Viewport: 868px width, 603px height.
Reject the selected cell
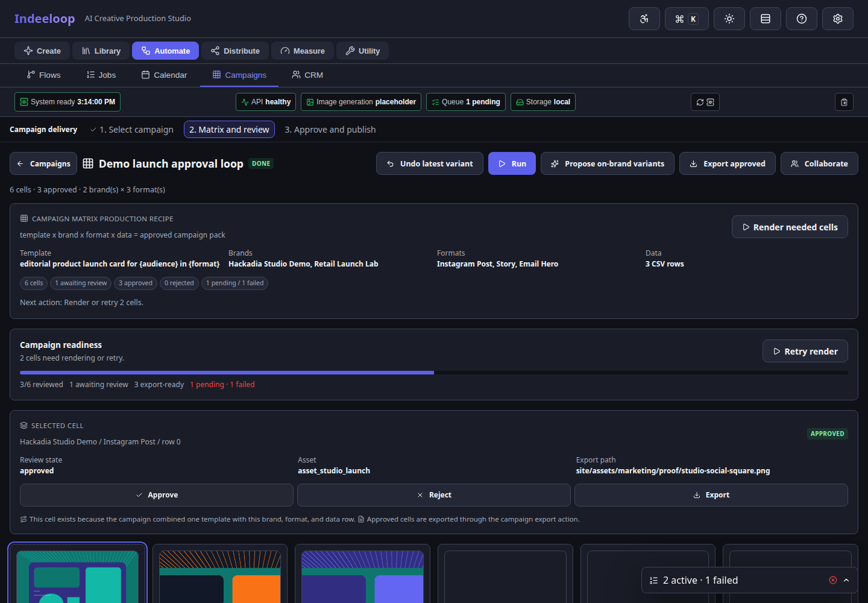pyautogui.click(x=434, y=495)
